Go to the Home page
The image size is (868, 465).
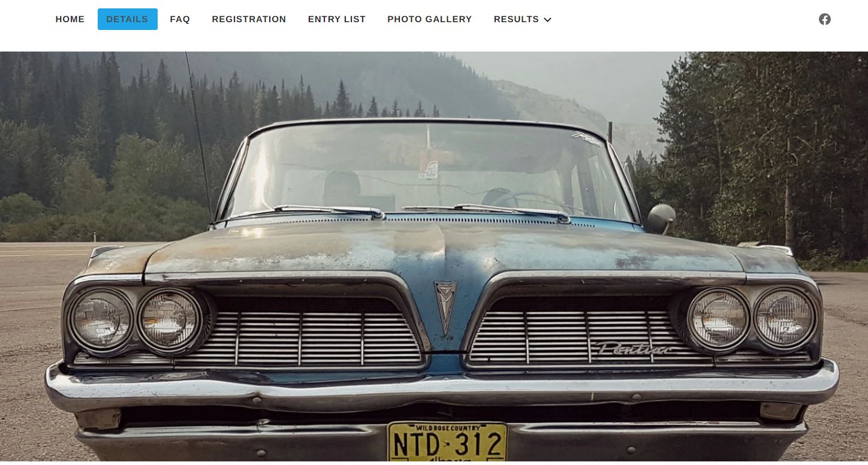click(70, 19)
